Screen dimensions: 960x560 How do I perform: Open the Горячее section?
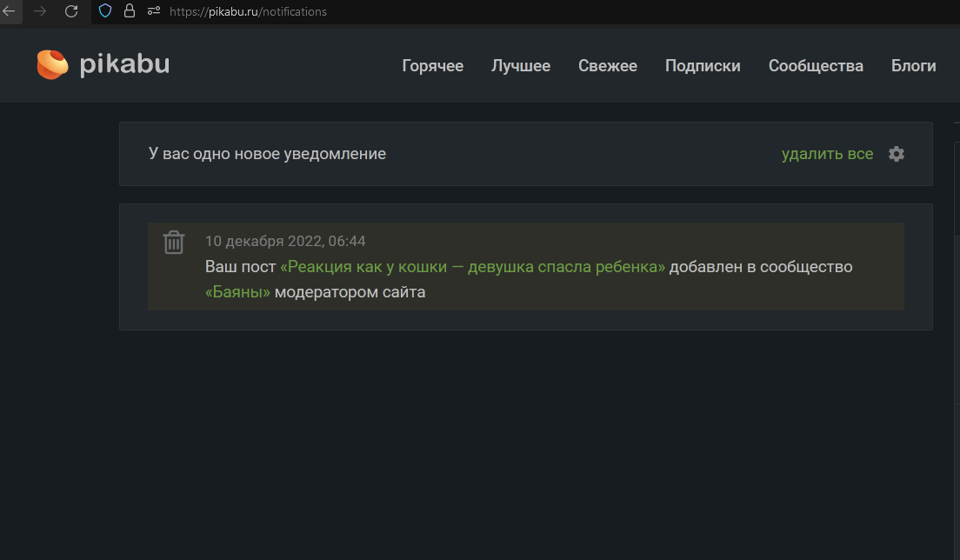(432, 66)
